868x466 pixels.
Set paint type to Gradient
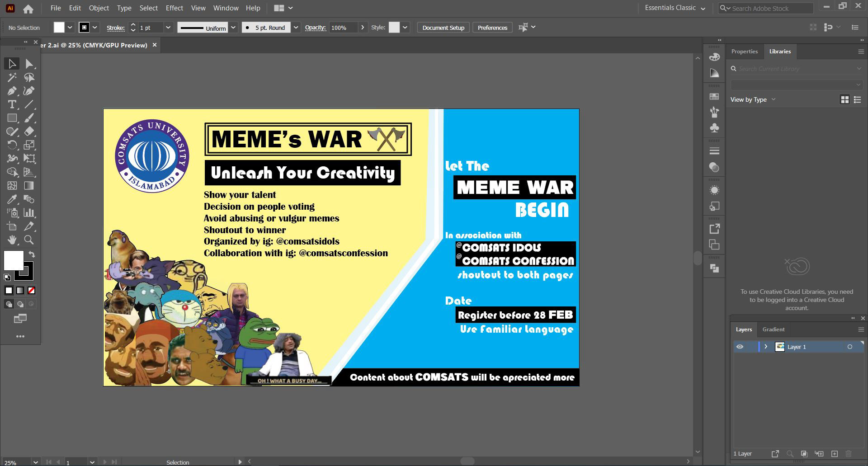tap(20, 291)
